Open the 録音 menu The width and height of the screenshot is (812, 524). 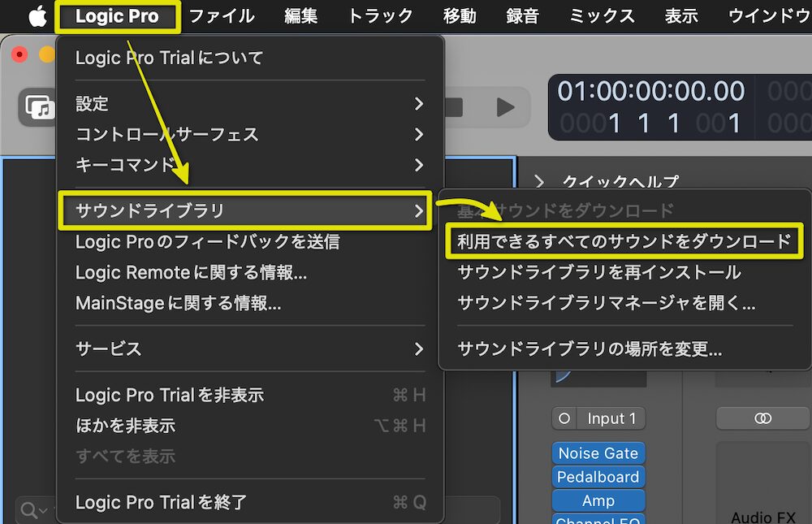[x=522, y=16]
